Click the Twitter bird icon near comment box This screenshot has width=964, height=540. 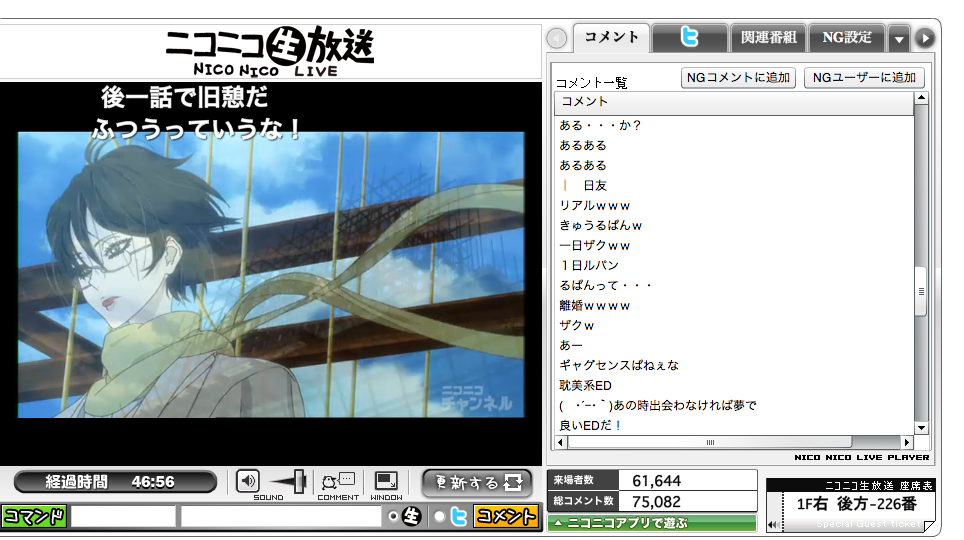tap(459, 516)
